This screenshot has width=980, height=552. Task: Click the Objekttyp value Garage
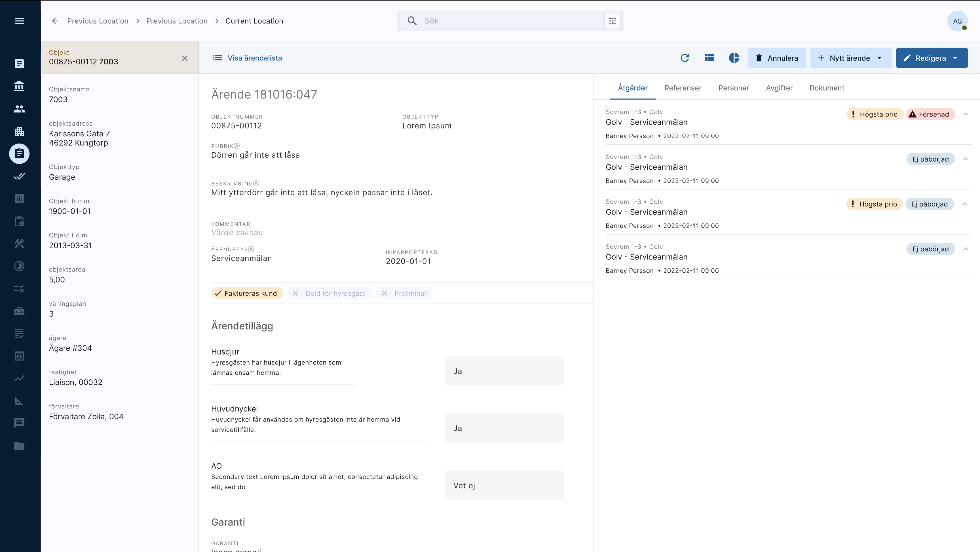coord(62,177)
